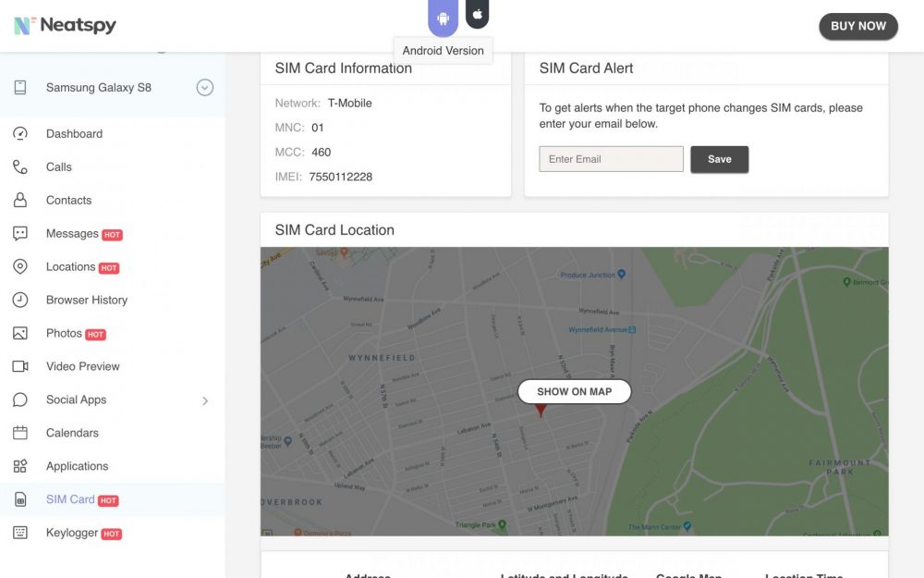The image size is (924, 578).
Task: Click the HOT badge next to Locations
Action: click(108, 268)
